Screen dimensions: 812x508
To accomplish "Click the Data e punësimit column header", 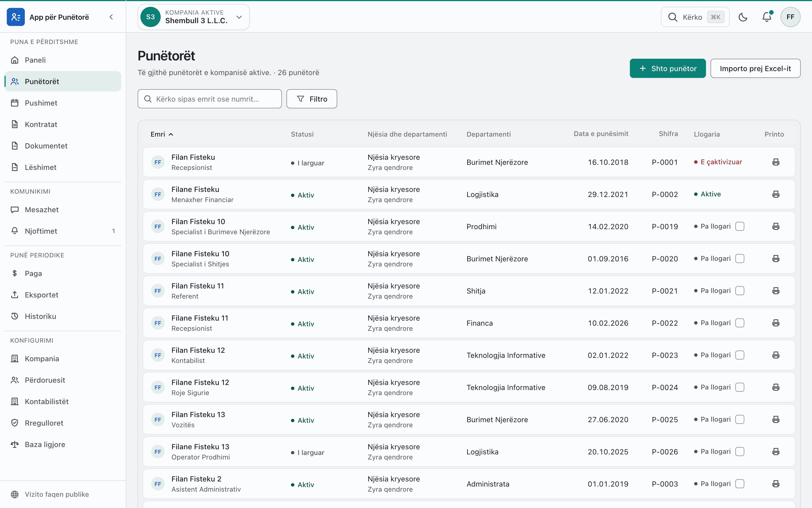I will tap(601, 134).
